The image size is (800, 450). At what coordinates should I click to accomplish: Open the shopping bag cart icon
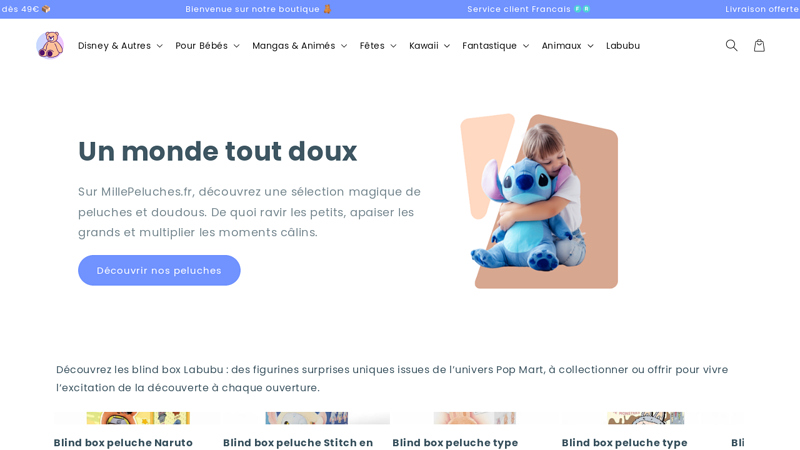[759, 45]
